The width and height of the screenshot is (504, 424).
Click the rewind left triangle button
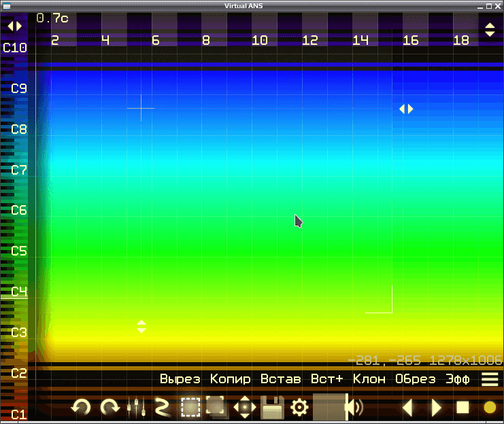407,407
